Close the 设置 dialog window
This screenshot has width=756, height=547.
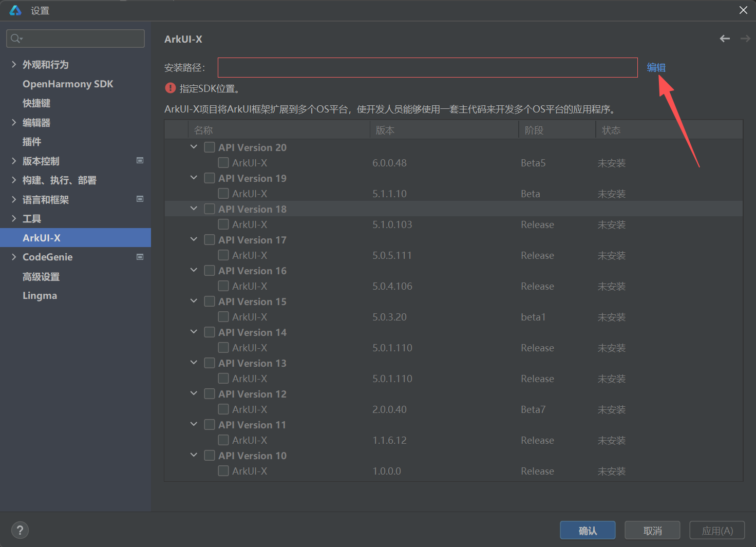click(743, 10)
